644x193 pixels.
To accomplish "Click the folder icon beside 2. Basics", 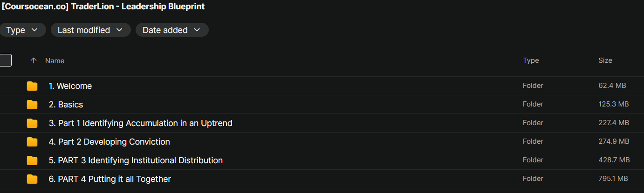I will [x=32, y=105].
